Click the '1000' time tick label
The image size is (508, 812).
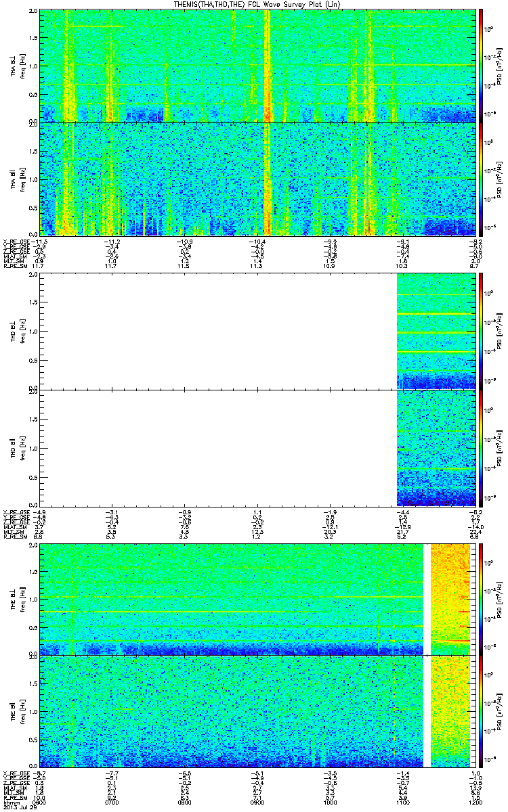pos(330,802)
